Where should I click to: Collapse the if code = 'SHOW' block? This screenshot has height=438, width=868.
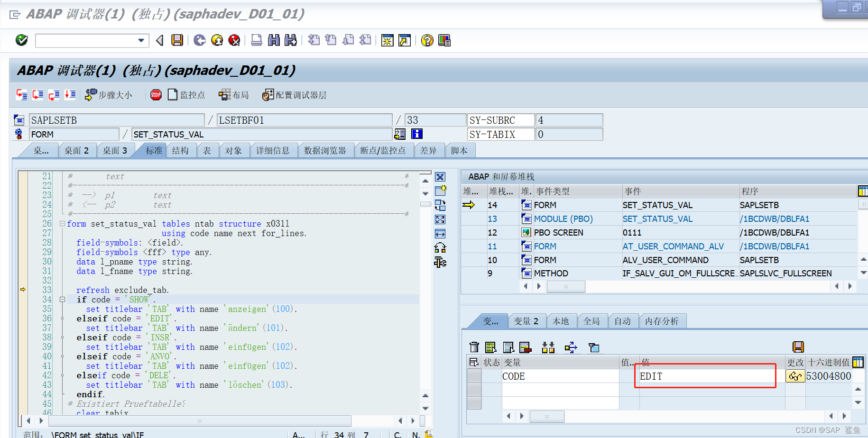tap(62, 299)
